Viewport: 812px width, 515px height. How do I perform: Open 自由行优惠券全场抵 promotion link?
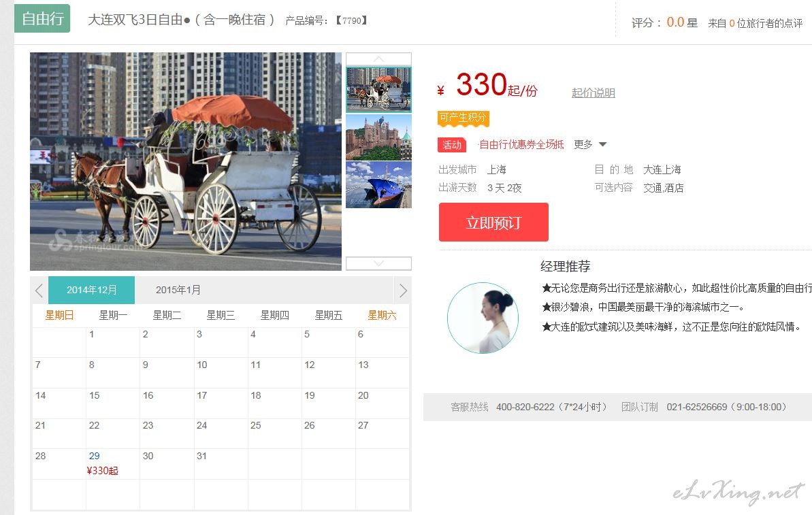coord(521,144)
